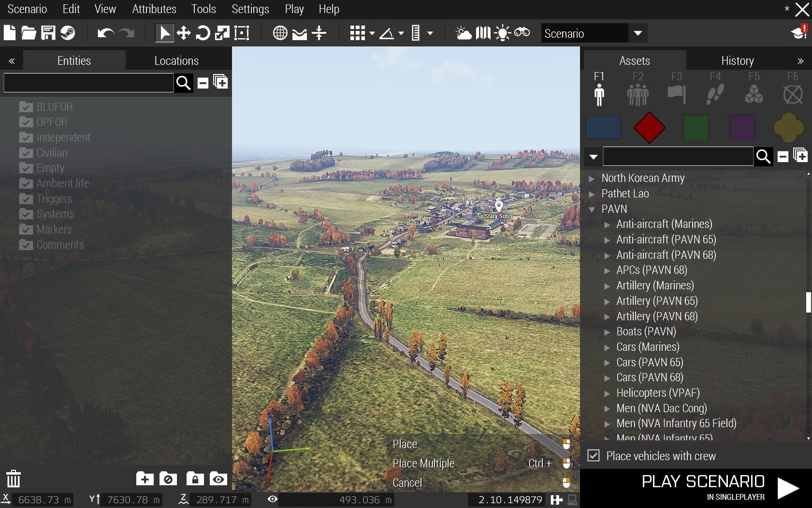
Task: Open the Settings menu
Action: [x=250, y=9]
